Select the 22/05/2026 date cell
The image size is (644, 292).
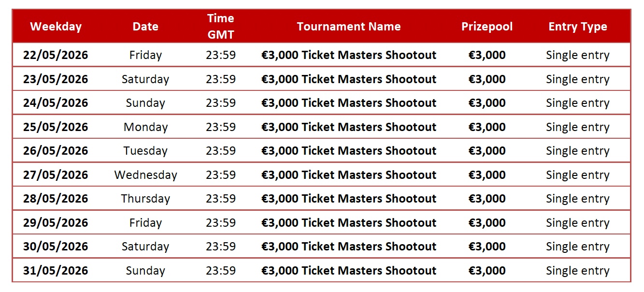click(56, 55)
